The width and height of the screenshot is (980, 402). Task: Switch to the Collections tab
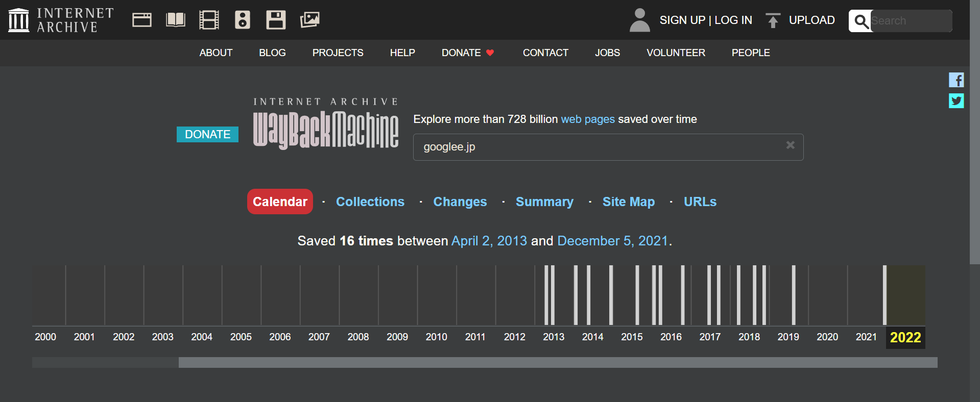[x=370, y=202]
